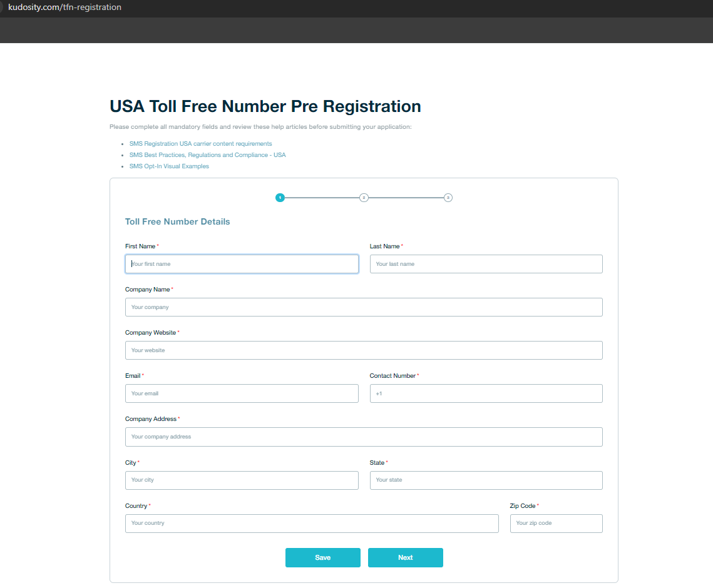
Task: Click the Next button
Action: coord(405,557)
